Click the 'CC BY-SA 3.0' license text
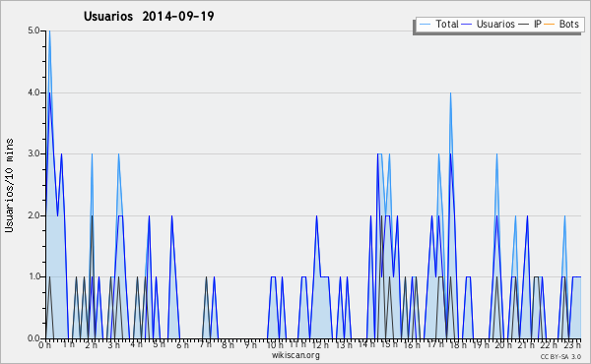The width and height of the screenshot is (591, 364). click(x=560, y=356)
